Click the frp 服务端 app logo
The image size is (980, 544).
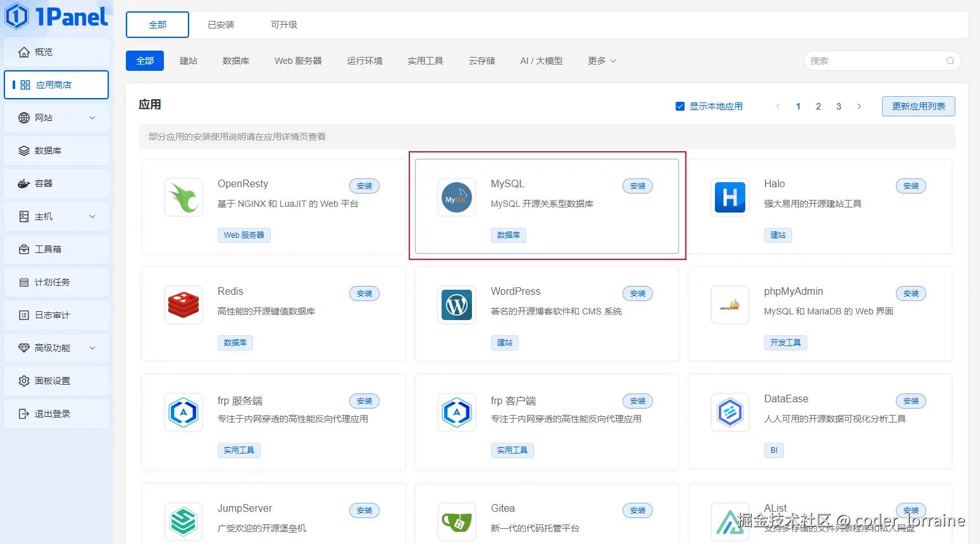tap(183, 412)
